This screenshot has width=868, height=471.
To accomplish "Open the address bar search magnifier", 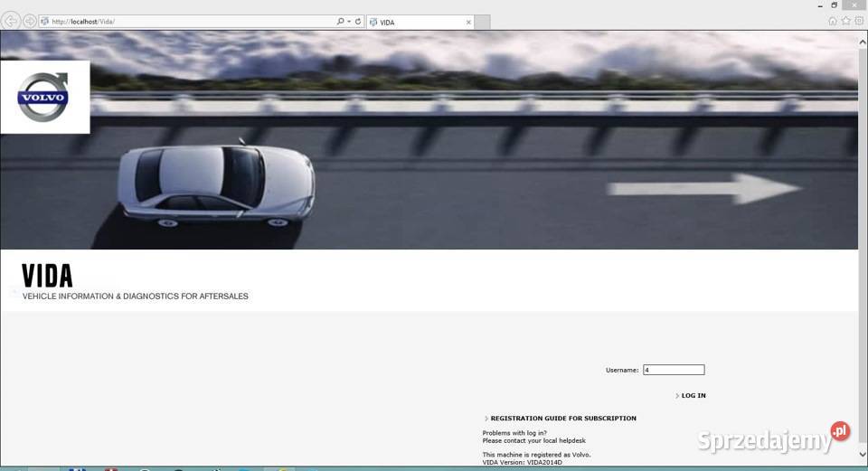I will [x=340, y=21].
